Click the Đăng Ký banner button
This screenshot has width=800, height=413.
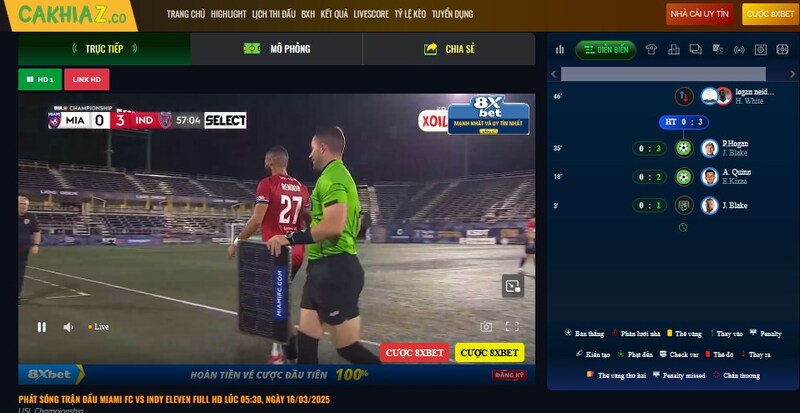click(x=502, y=375)
